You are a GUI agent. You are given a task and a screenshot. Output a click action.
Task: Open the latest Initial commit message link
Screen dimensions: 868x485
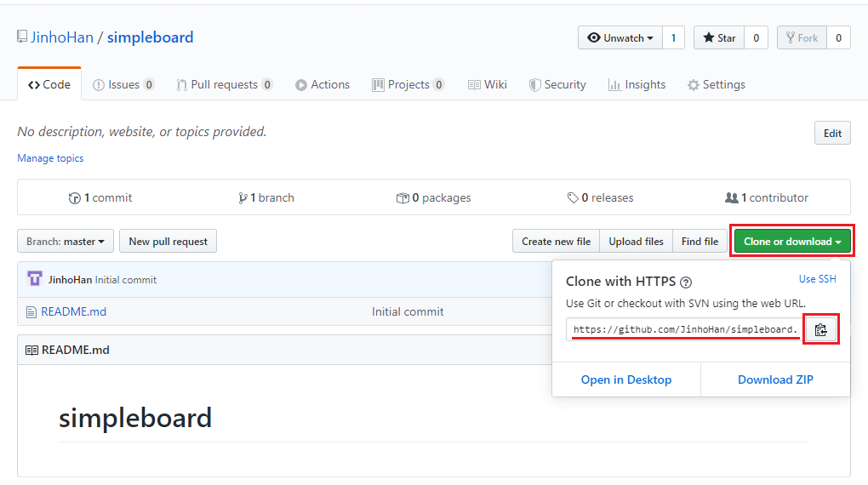click(126, 280)
